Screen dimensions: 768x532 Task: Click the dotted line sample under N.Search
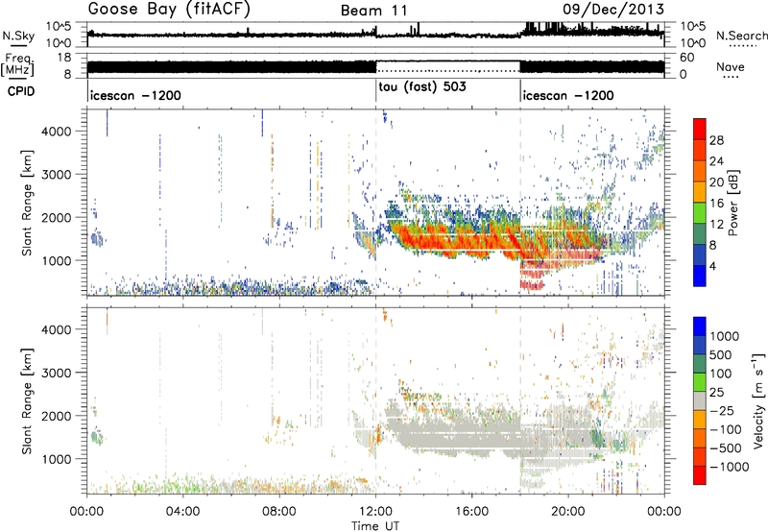point(742,45)
